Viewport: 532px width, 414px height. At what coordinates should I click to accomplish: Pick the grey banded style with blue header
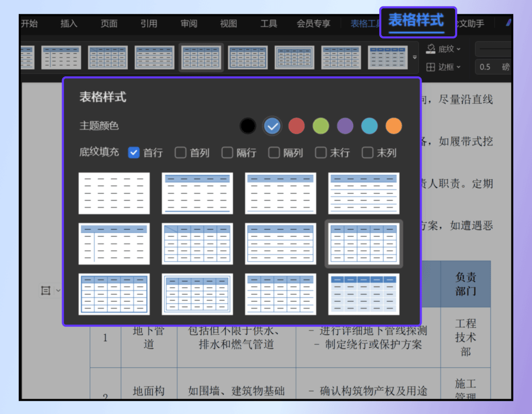(364, 294)
